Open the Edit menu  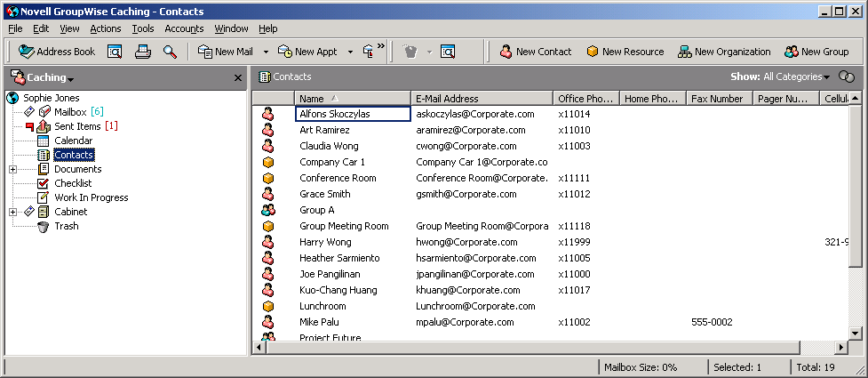tap(41, 28)
